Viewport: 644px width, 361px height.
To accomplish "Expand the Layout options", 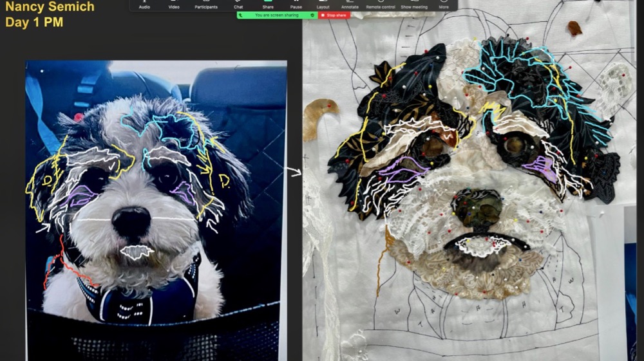I will tap(323, 5).
